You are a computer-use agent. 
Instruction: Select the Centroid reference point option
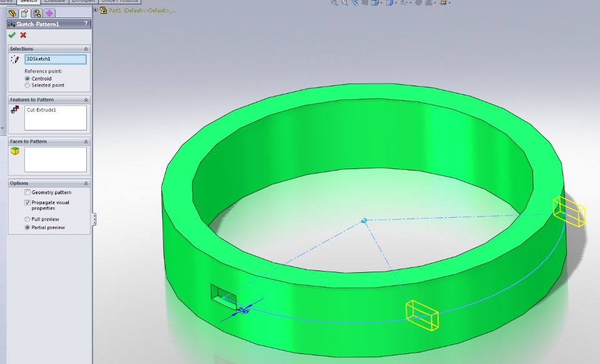point(27,79)
